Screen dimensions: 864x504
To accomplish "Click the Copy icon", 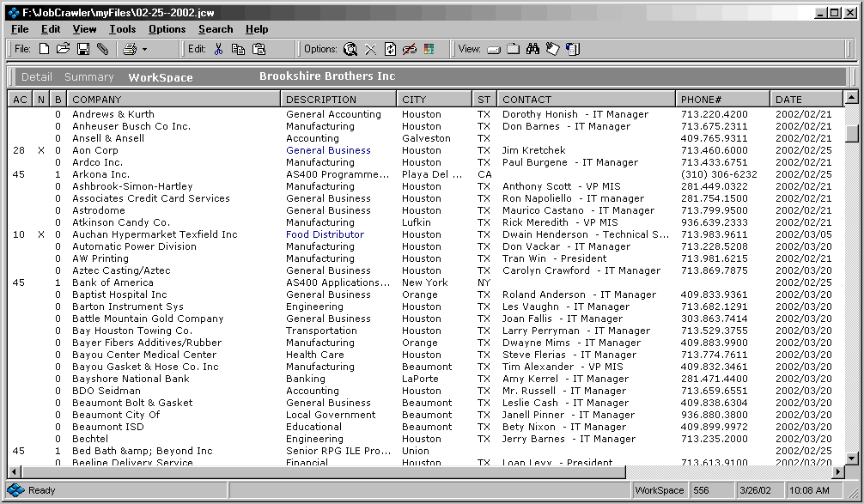I will (238, 49).
